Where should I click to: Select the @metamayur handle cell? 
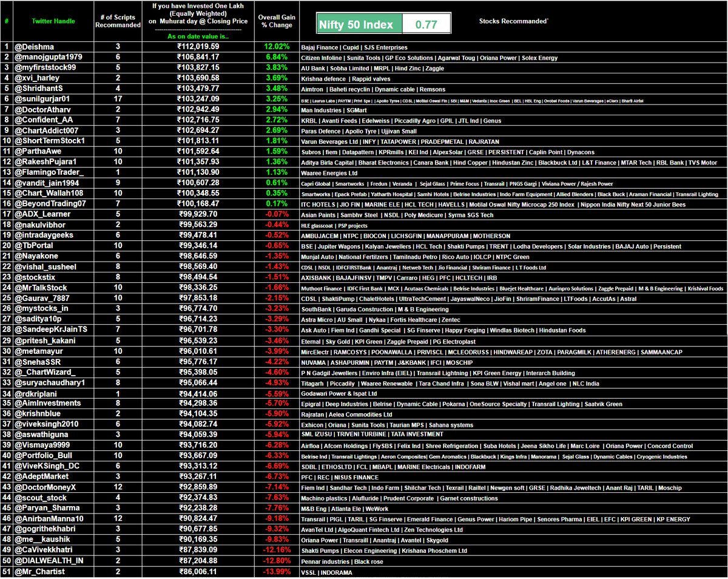(53, 351)
